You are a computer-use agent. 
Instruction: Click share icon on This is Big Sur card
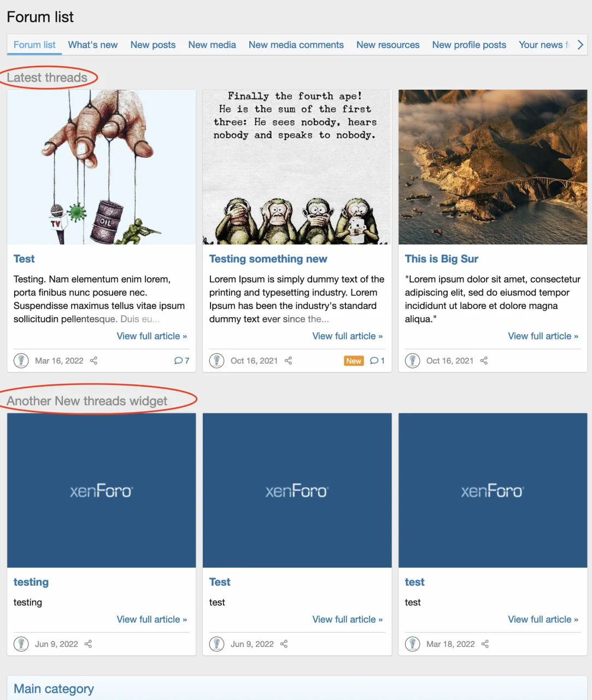tap(484, 361)
